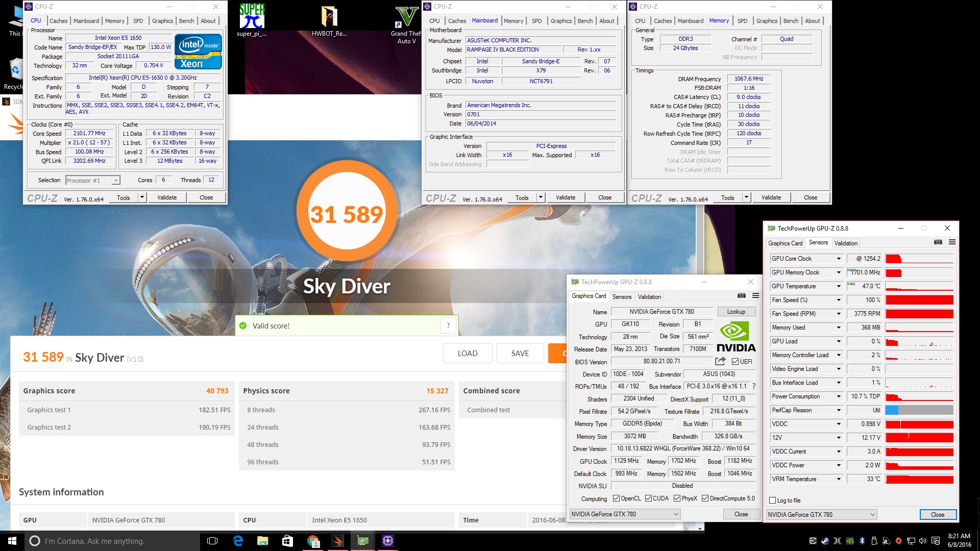Expand the Fan Speed (RPM) sensor dropdown
980x551 pixels.
[x=838, y=314]
